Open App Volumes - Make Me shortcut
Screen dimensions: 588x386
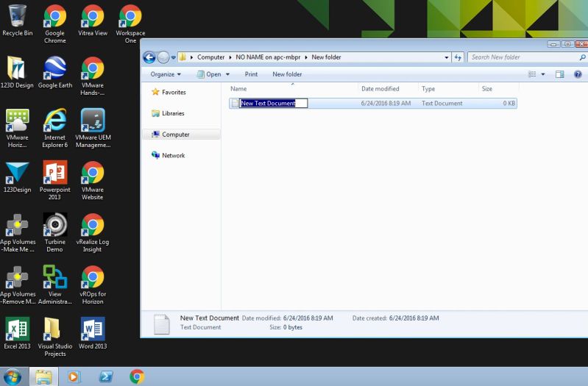coord(17,232)
